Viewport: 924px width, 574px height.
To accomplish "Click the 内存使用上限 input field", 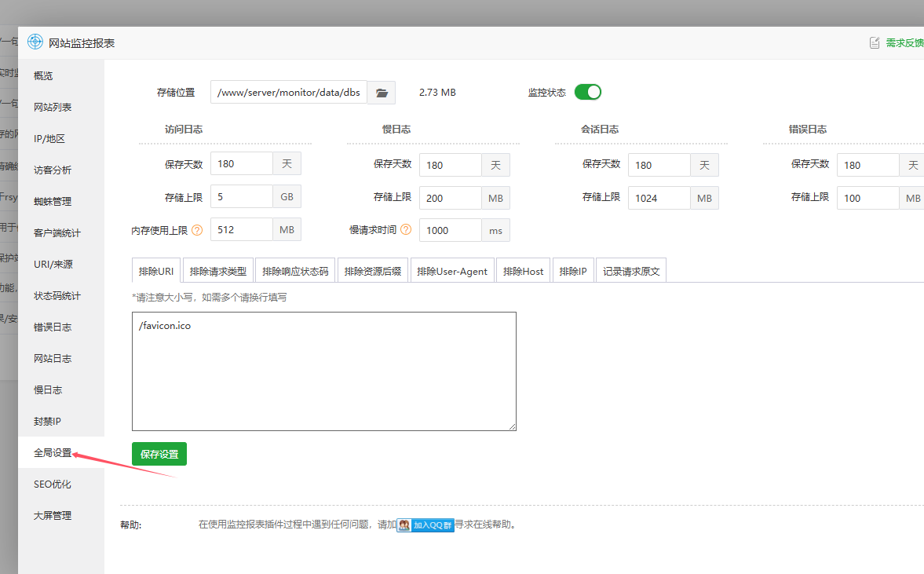I will click(242, 229).
